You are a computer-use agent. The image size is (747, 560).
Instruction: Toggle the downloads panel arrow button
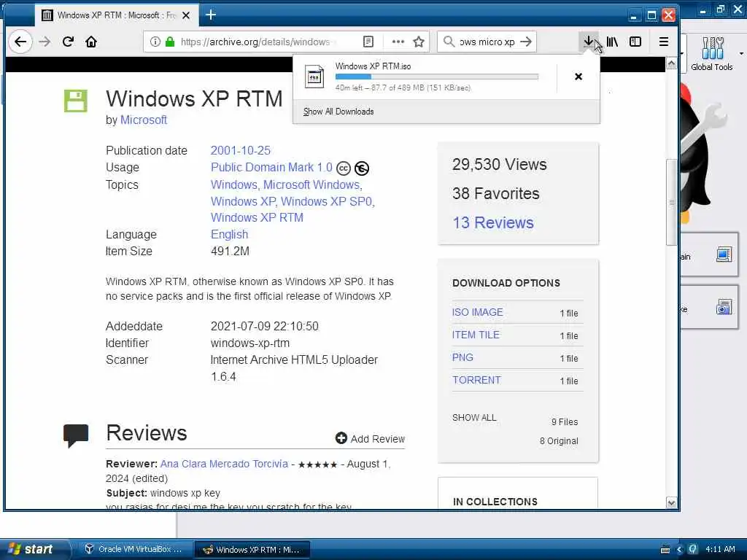589,42
